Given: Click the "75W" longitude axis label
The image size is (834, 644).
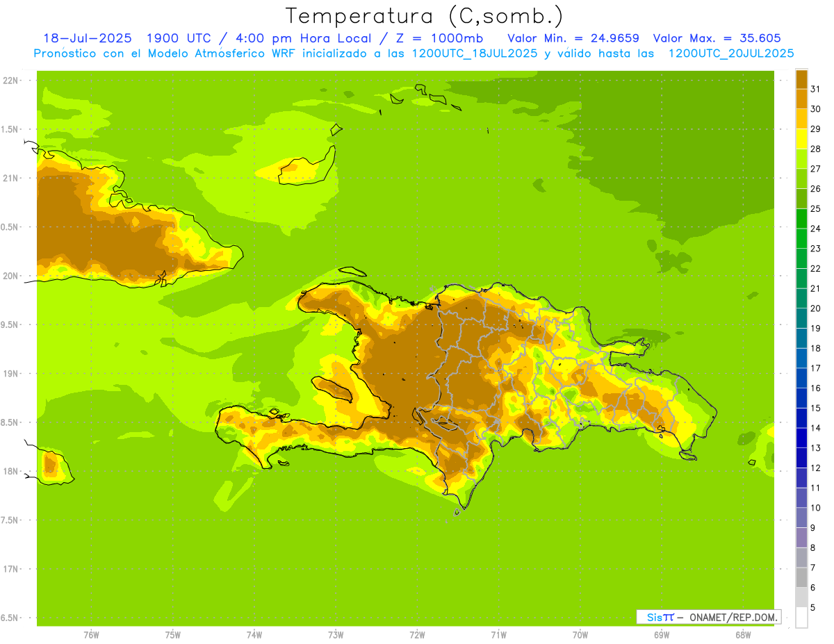Looking at the screenshot, I should pos(173,634).
